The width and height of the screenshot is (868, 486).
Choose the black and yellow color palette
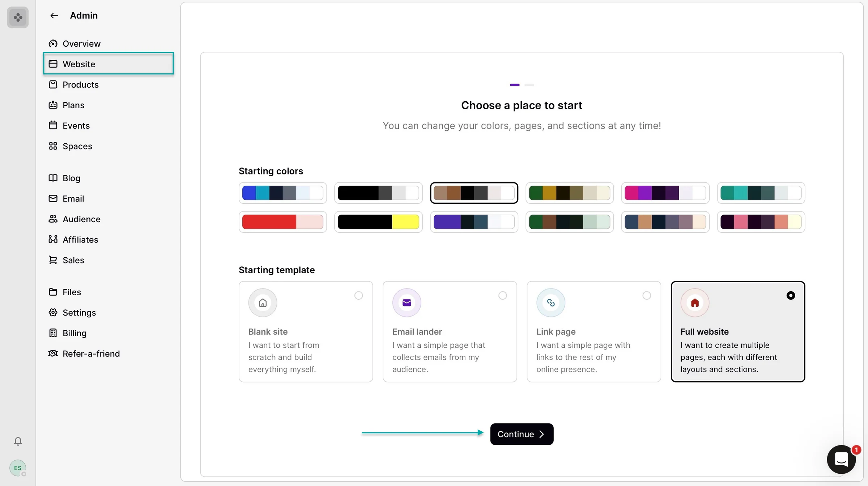point(378,222)
